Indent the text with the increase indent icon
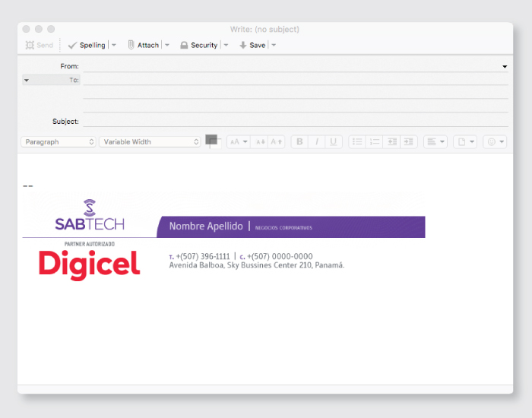 coord(409,142)
